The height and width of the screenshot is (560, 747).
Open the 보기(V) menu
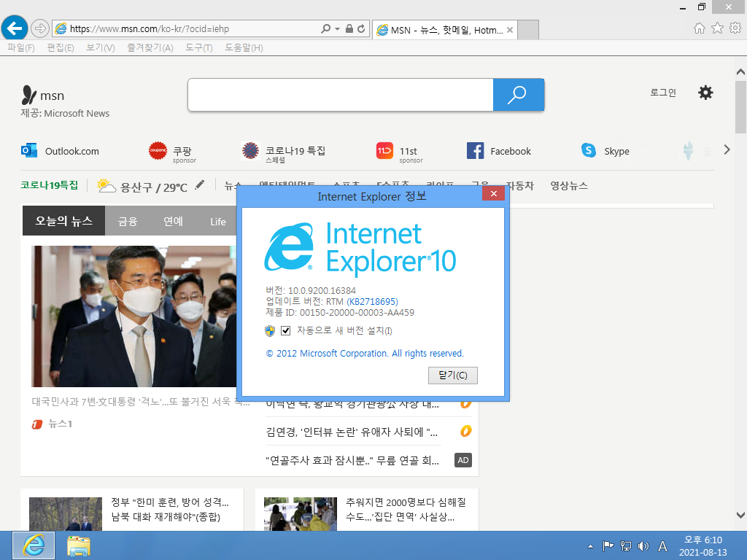tap(101, 47)
